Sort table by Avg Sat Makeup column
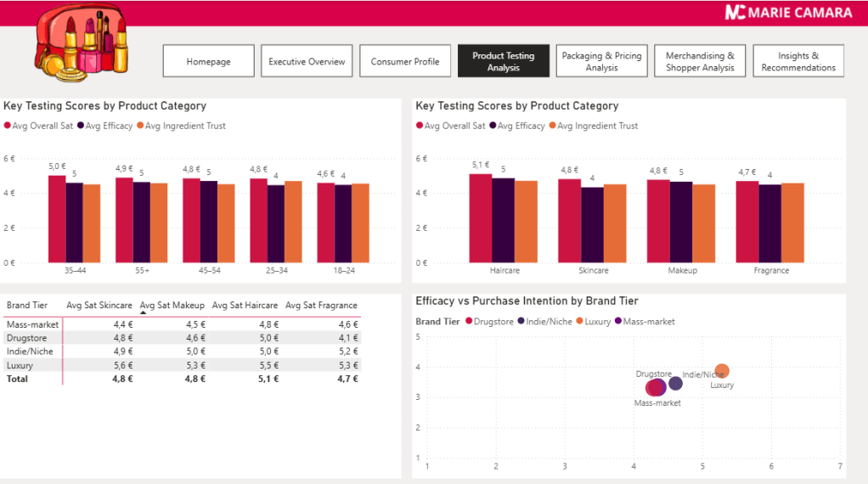This screenshot has width=868, height=484. pos(172,306)
